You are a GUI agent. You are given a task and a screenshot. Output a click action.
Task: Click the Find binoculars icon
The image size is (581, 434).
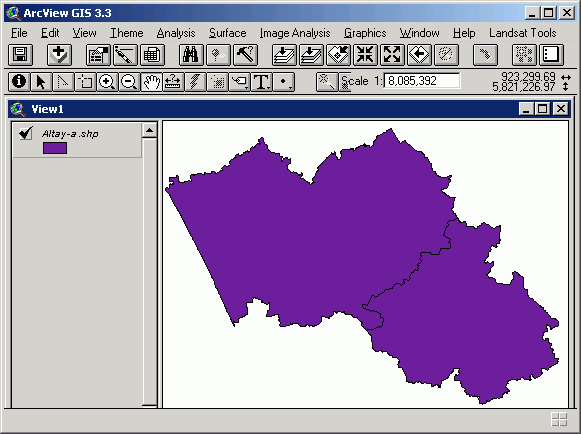(x=191, y=55)
